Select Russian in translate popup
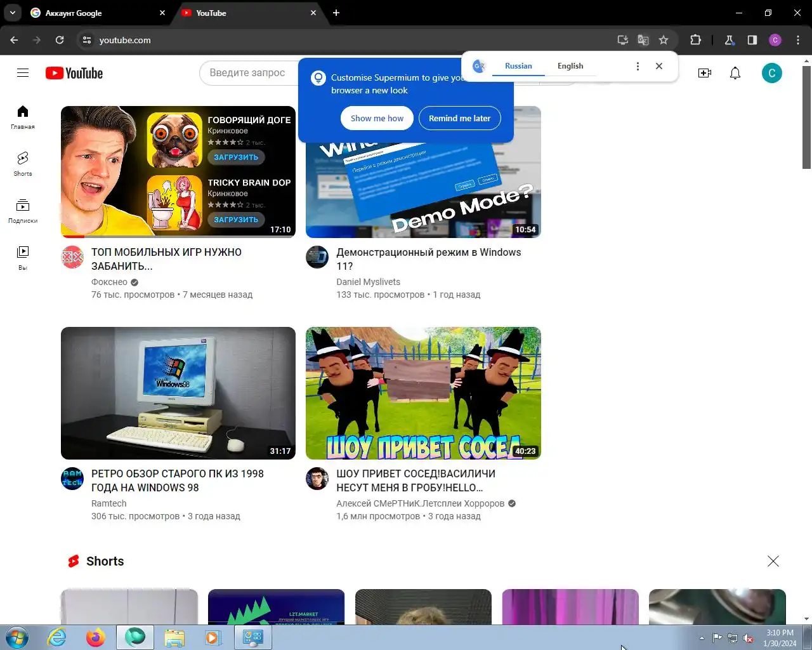 pyautogui.click(x=518, y=66)
